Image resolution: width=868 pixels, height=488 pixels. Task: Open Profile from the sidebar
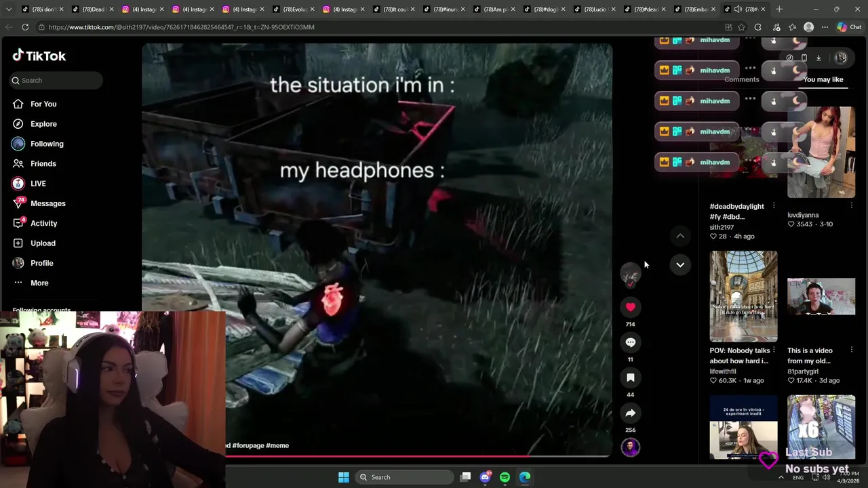pos(33,263)
